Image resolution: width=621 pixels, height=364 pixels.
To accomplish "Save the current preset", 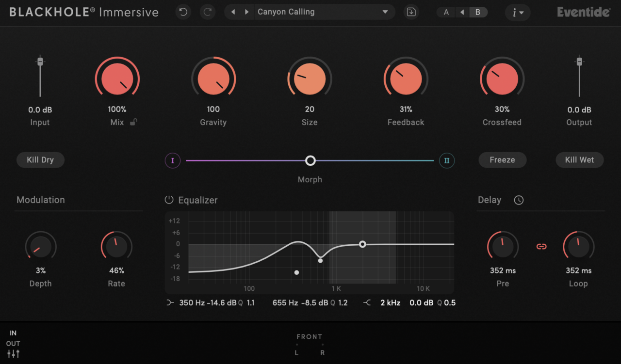I will coord(411,12).
